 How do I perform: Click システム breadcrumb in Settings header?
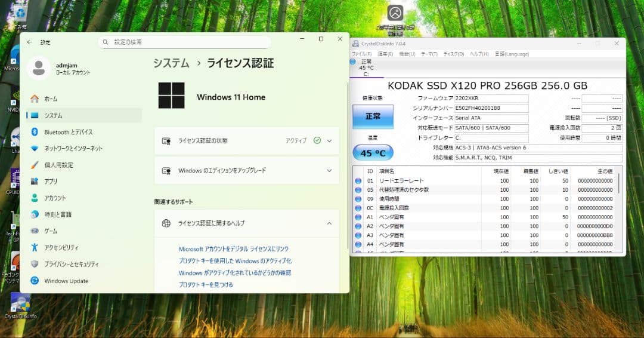click(x=171, y=63)
